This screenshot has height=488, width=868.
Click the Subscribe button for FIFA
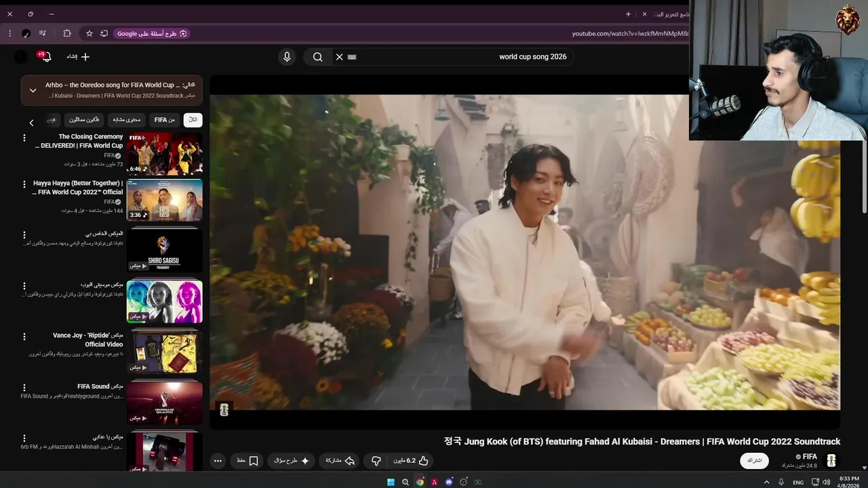coord(755,461)
